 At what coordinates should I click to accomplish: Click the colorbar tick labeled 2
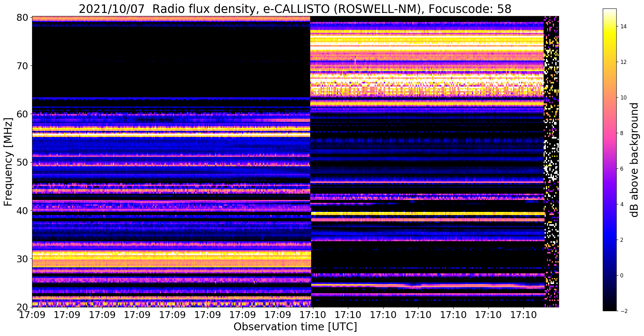pos(621,240)
